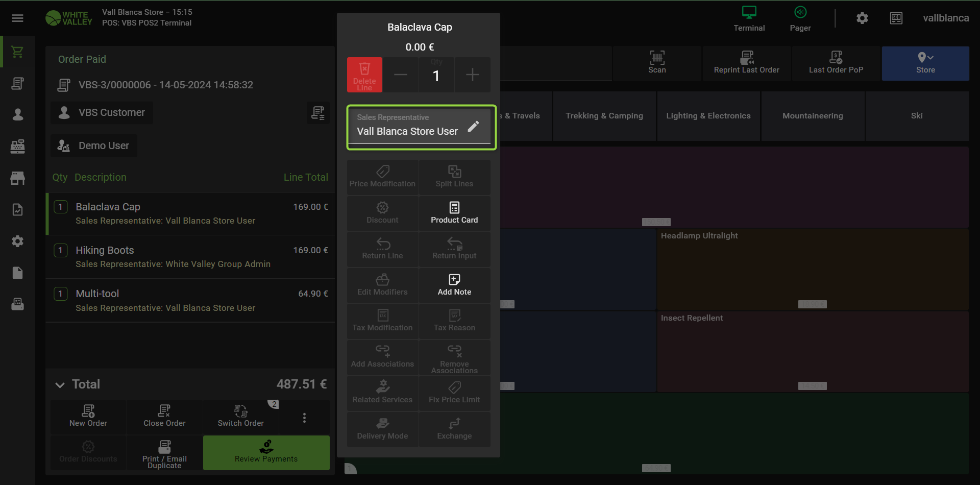Open the hamburger main menu
Image resolution: width=980 pixels, height=485 pixels.
pyautogui.click(x=18, y=18)
